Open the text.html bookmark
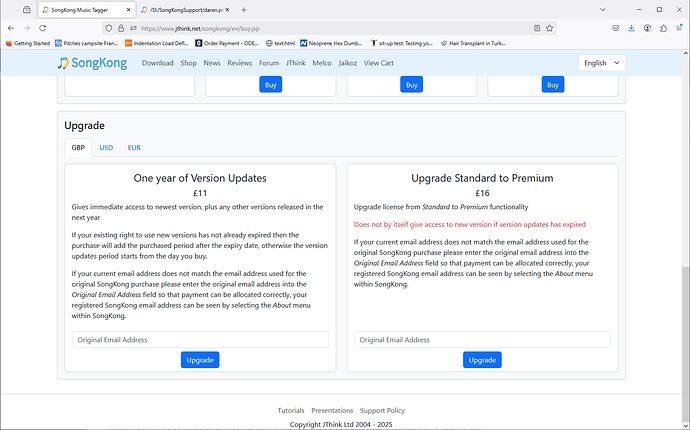 (x=280, y=43)
